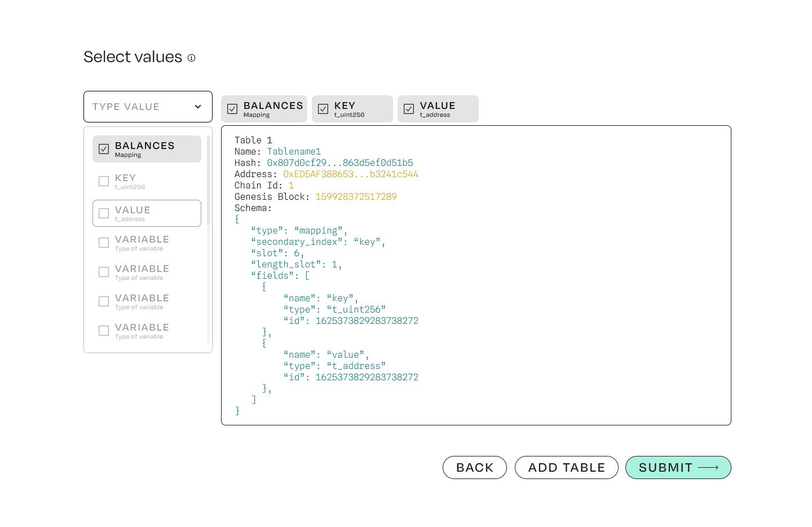
Task: Click the variable list scrollbar
Action: coord(208,181)
